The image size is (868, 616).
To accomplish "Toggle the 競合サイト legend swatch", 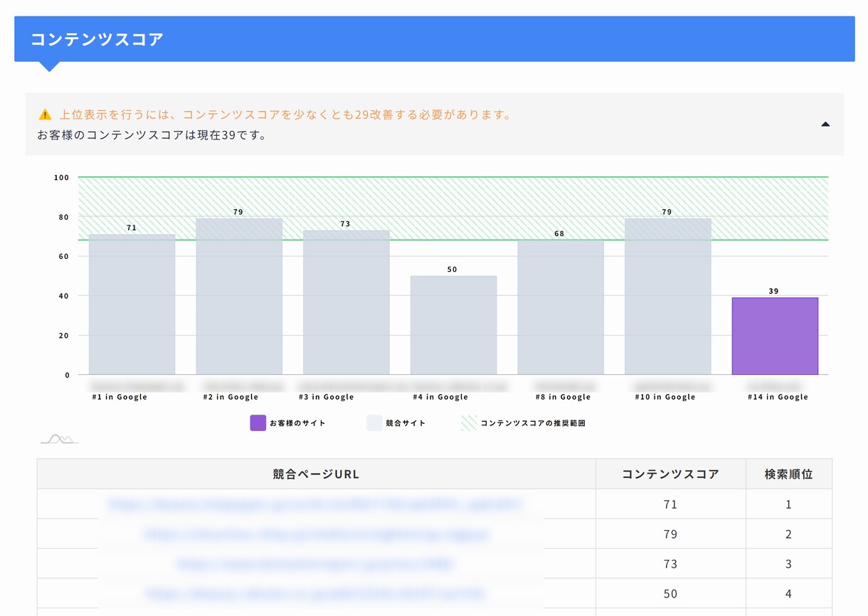I will [374, 423].
